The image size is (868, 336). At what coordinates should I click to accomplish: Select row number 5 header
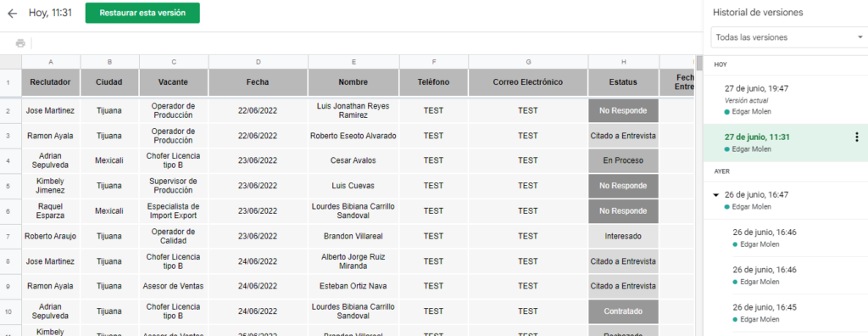click(8, 186)
